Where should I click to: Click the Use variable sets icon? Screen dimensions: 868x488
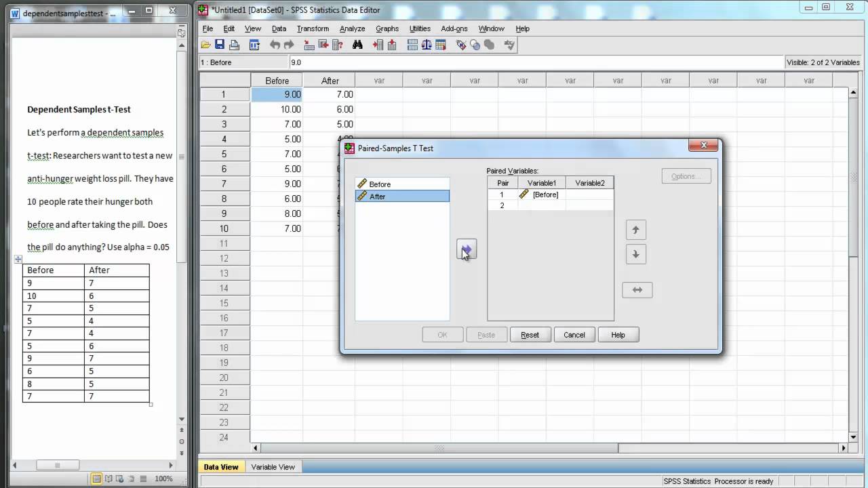click(x=475, y=45)
